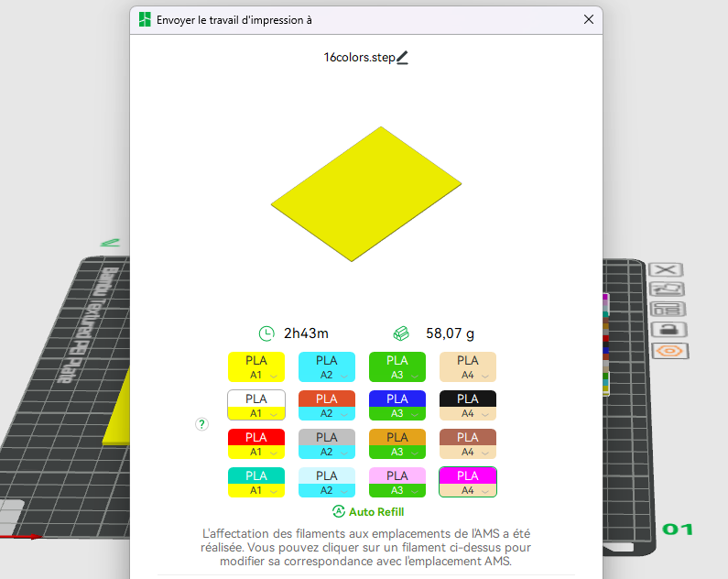Click the orange plate settings icon
Viewport: 728px width, 579px height.
[669, 351]
